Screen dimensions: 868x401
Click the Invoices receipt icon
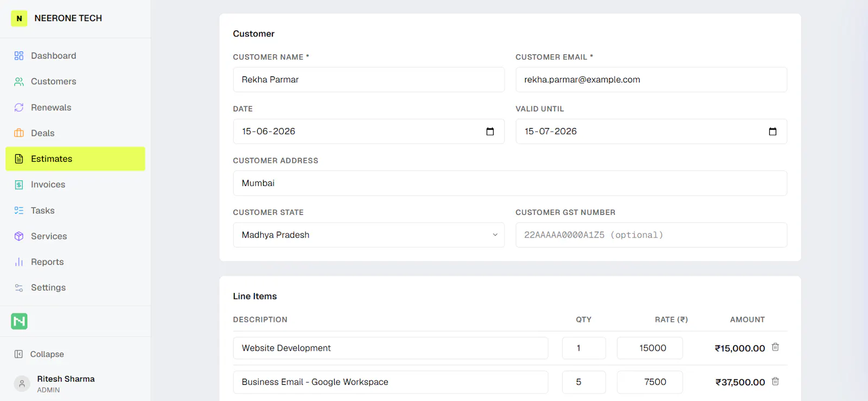point(19,184)
